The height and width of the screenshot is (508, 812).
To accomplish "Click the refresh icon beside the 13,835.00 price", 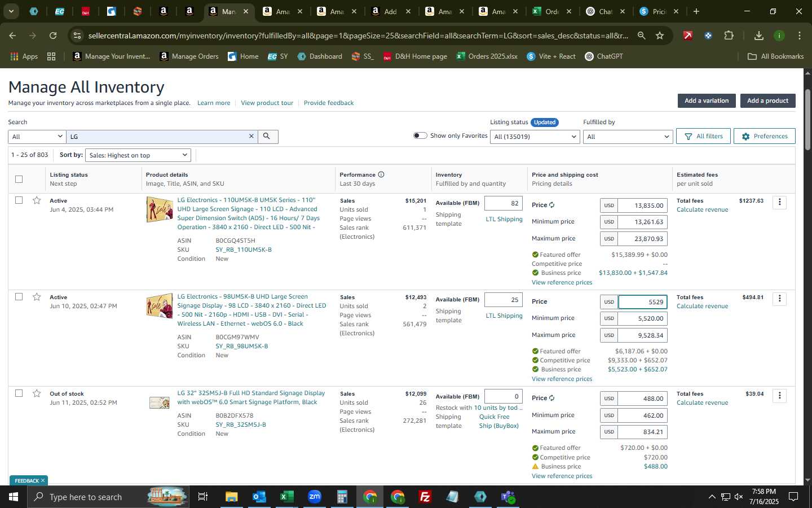I will click(x=551, y=205).
